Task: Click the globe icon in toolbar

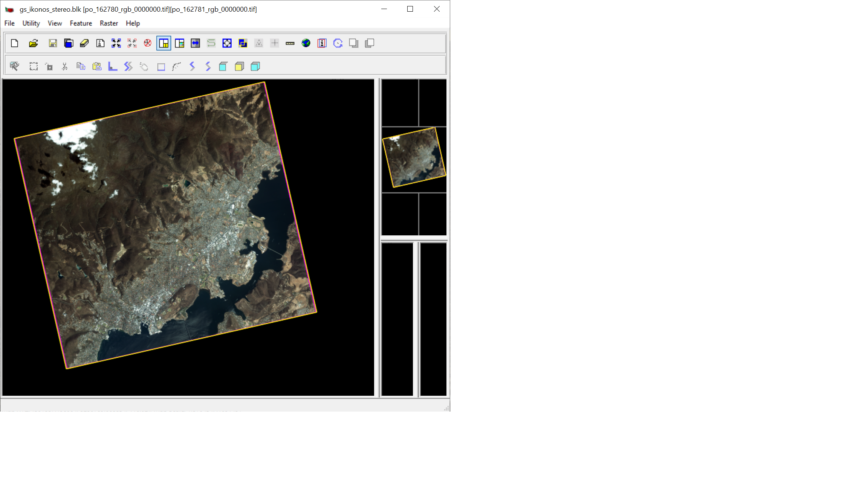Action: pos(306,43)
